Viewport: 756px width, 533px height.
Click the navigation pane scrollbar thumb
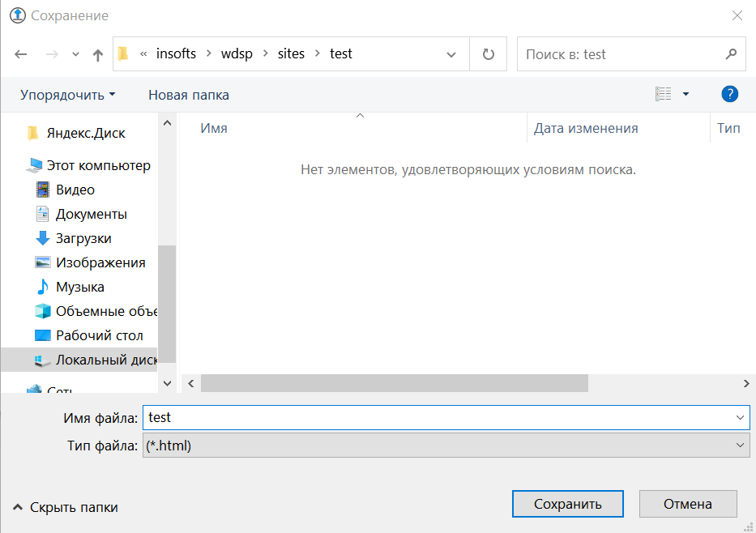(x=167, y=304)
